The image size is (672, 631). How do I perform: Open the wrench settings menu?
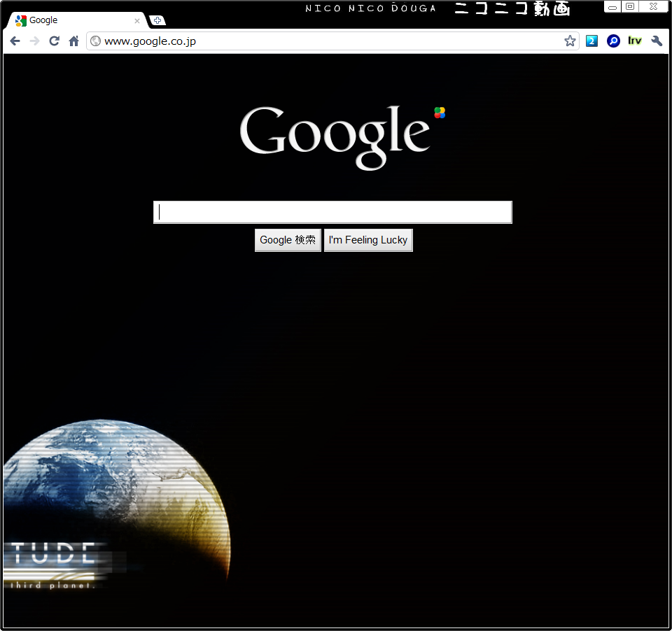pos(657,41)
